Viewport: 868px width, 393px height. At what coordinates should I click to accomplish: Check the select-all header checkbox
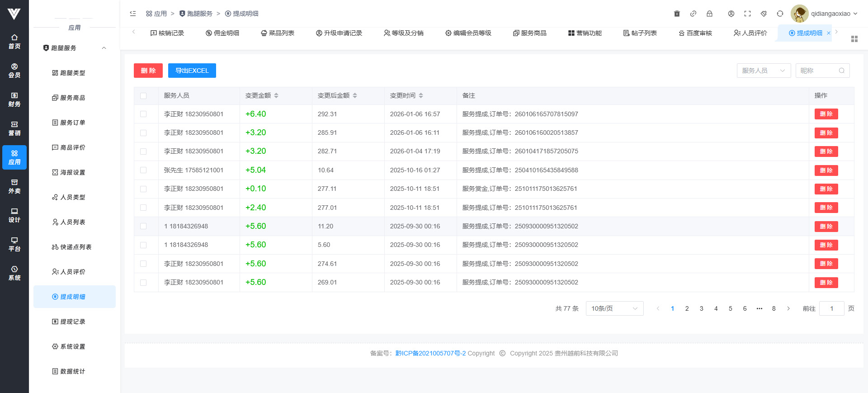tap(143, 96)
